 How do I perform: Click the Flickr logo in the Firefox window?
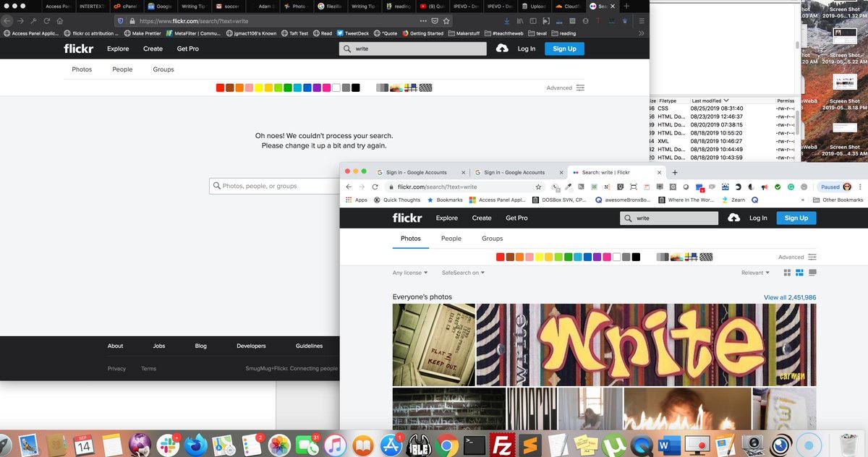78,48
